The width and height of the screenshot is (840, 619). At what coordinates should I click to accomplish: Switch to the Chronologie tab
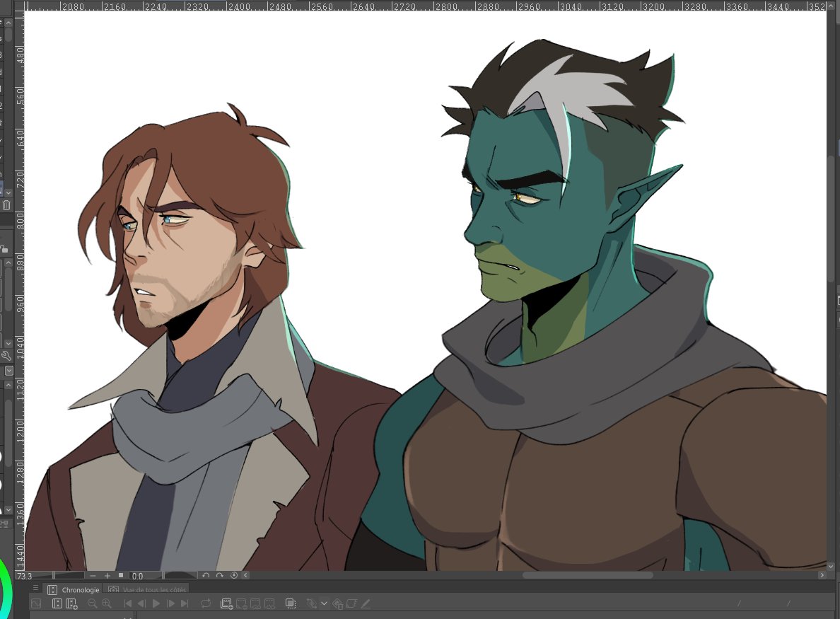point(74,589)
